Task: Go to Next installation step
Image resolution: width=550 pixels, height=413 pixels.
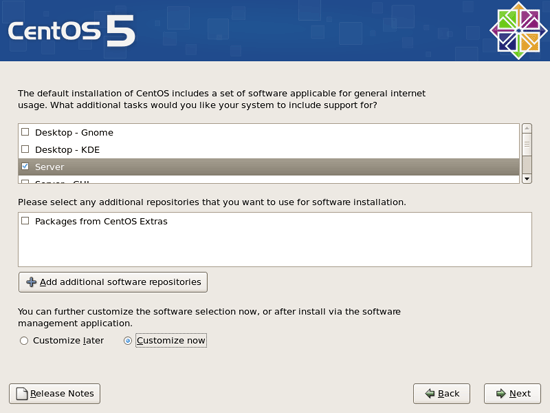Action: click(512, 394)
